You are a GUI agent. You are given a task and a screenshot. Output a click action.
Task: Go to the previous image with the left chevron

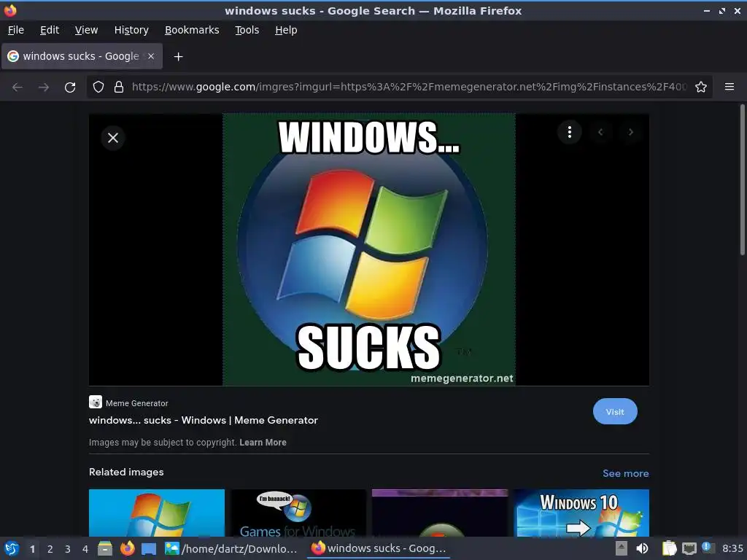coord(600,132)
